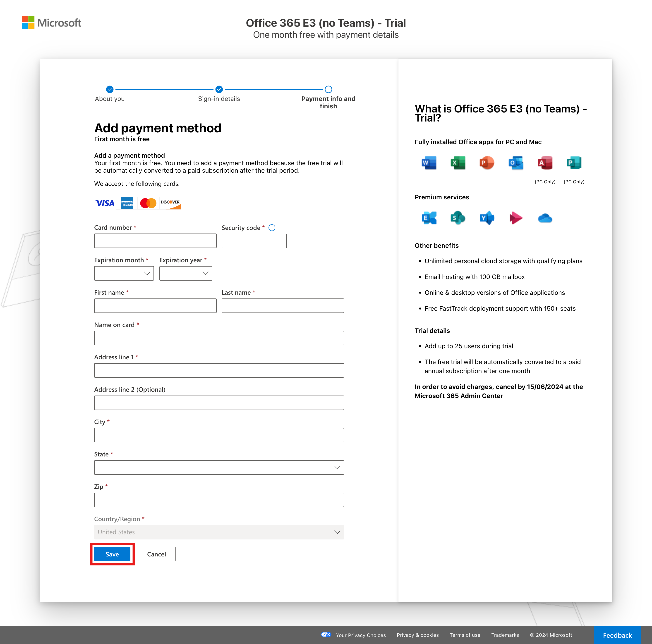
Task: Click the cancel by 15/06/2024 notice text
Action: click(499, 391)
